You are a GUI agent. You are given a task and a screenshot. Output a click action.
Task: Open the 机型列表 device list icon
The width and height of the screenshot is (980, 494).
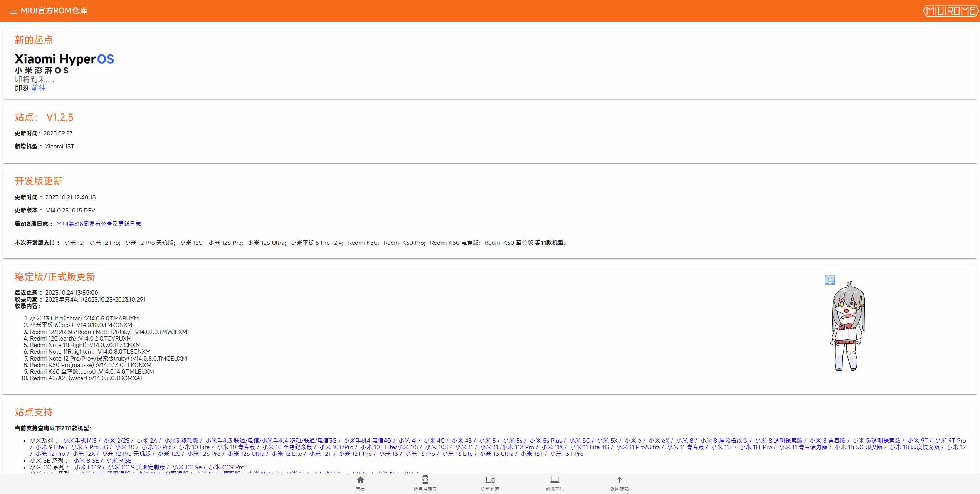[x=490, y=484]
